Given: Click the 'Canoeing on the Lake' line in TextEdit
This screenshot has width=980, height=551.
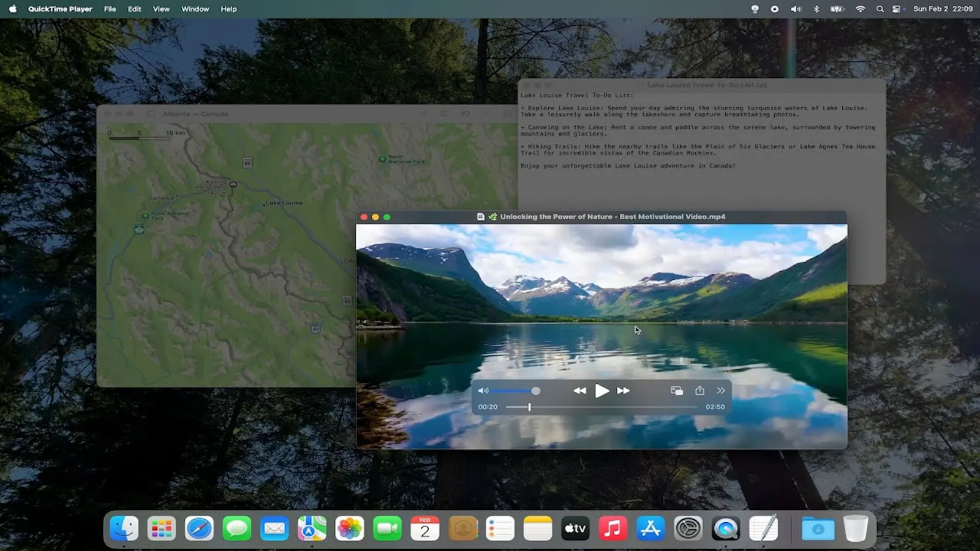Looking at the screenshot, I should click(698, 130).
